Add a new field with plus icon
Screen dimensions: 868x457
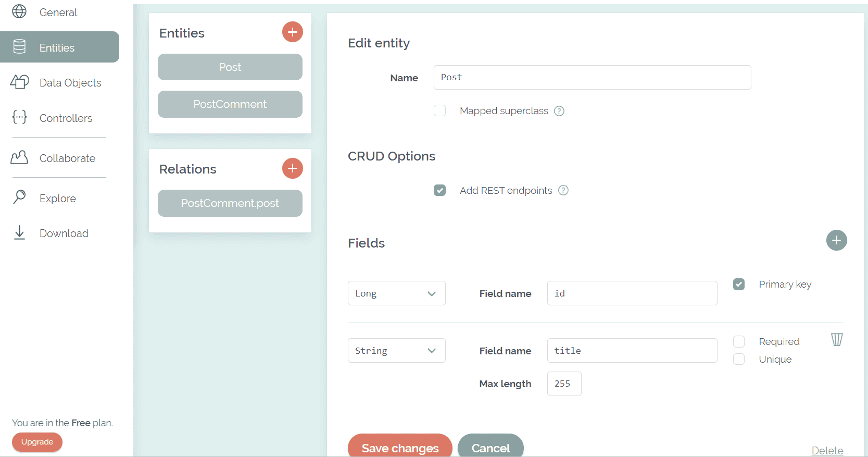(836, 240)
